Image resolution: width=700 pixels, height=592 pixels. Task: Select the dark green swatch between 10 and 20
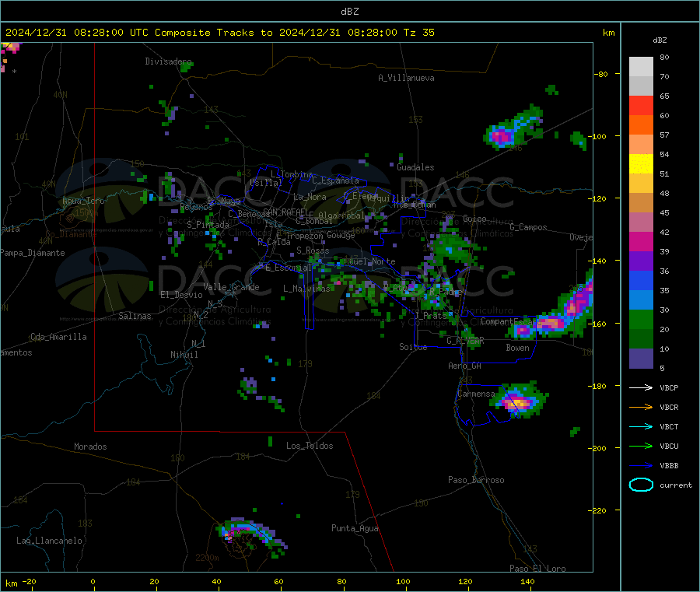point(641,338)
